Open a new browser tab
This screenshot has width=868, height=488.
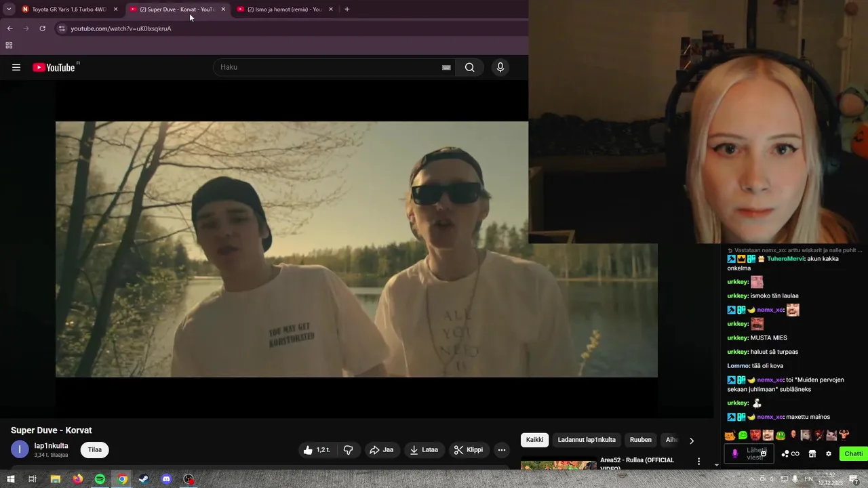tap(347, 9)
